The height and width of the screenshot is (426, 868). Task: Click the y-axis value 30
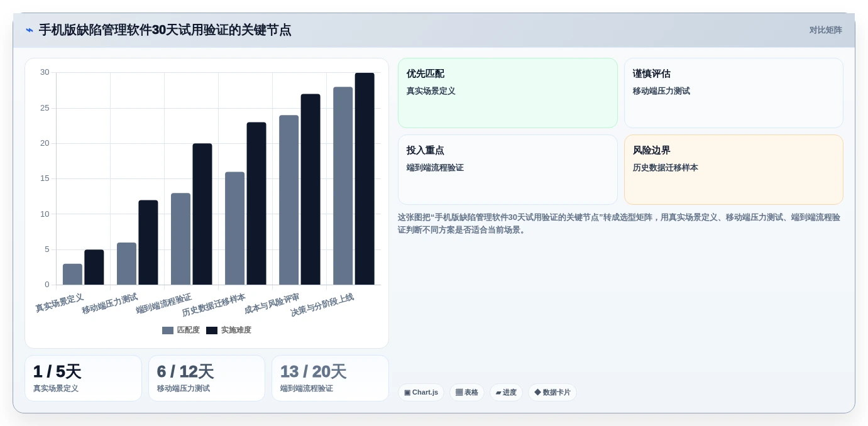click(45, 72)
